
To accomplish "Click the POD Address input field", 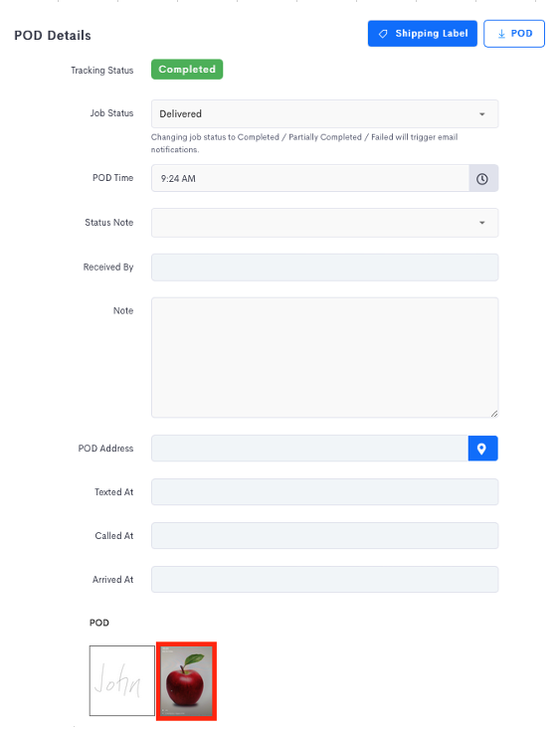I will pyautogui.click(x=309, y=449).
